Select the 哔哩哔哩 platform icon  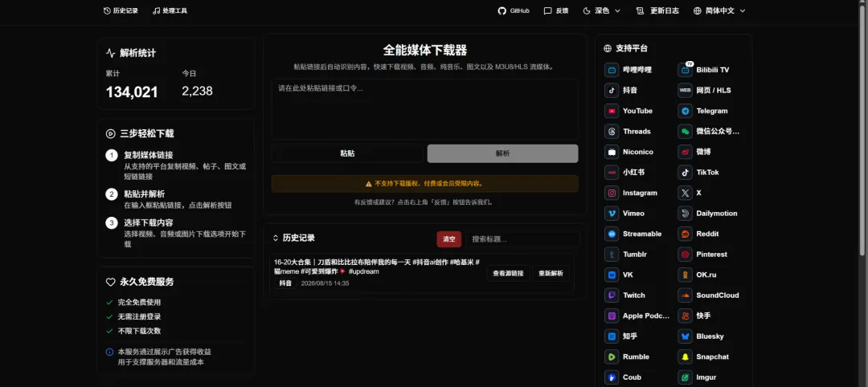(612, 70)
